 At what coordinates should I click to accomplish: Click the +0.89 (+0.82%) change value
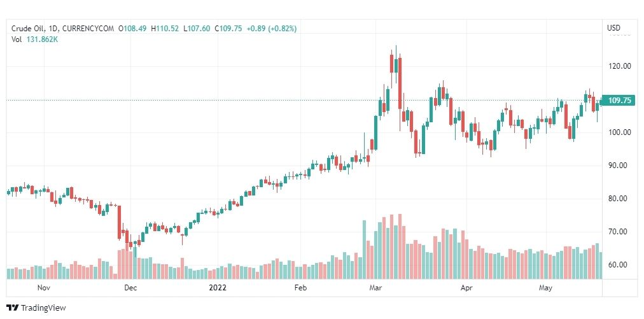[x=271, y=29]
